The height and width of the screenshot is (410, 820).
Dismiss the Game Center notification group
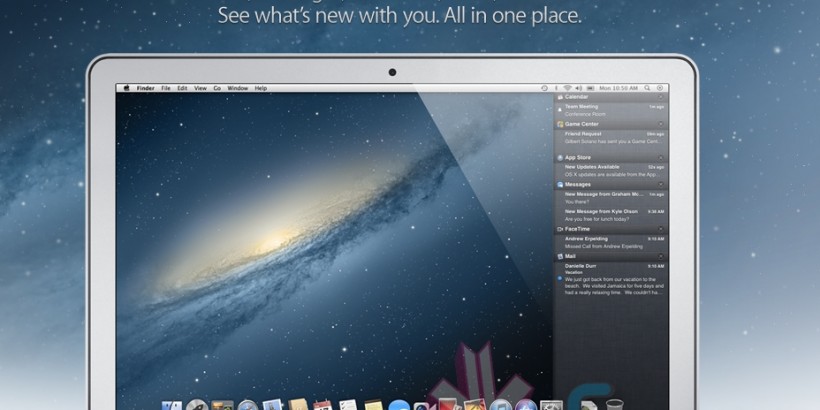coord(661,124)
